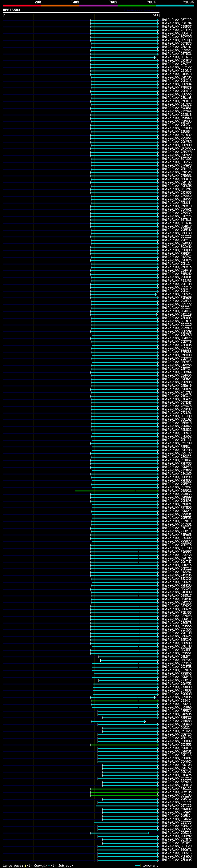Select the UniRef100_Q8S4X4 label
Image resolution: width=197 pixels, height=868 pixels.
pos(177,700)
